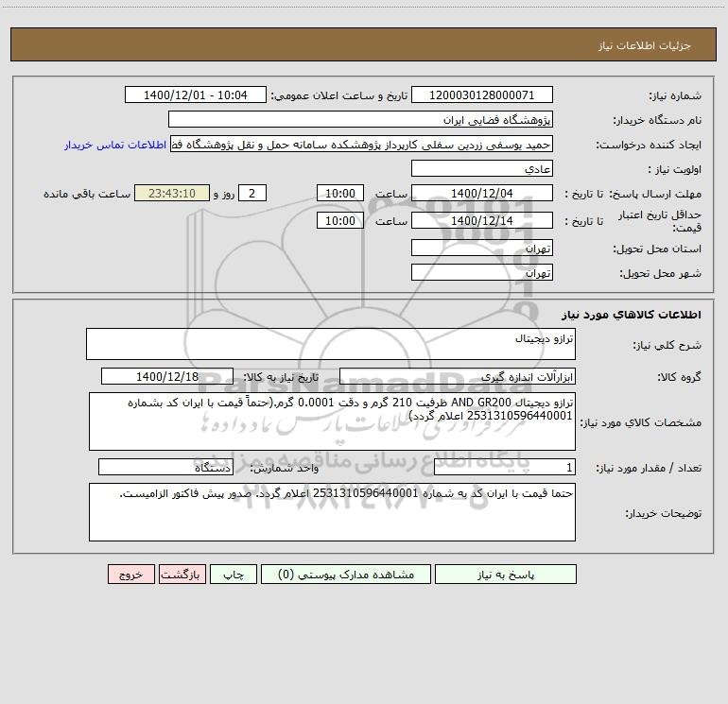Click goods group field 'ابزارآلات اندازه گیری'
The width and height of the screenshot is (728, 704).
tap(458, 376)
